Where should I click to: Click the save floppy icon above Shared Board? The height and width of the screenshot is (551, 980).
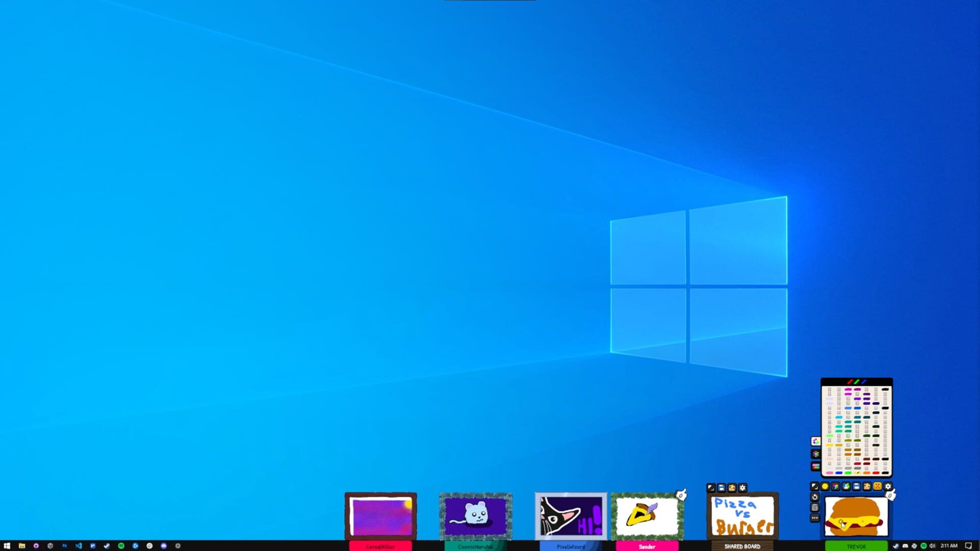[721, 488]
